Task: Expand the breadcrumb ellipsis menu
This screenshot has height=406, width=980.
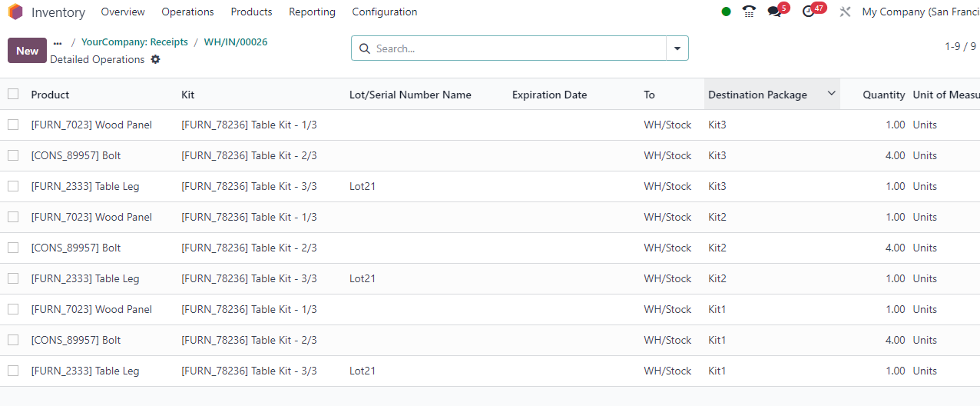Action: [58, 43]
